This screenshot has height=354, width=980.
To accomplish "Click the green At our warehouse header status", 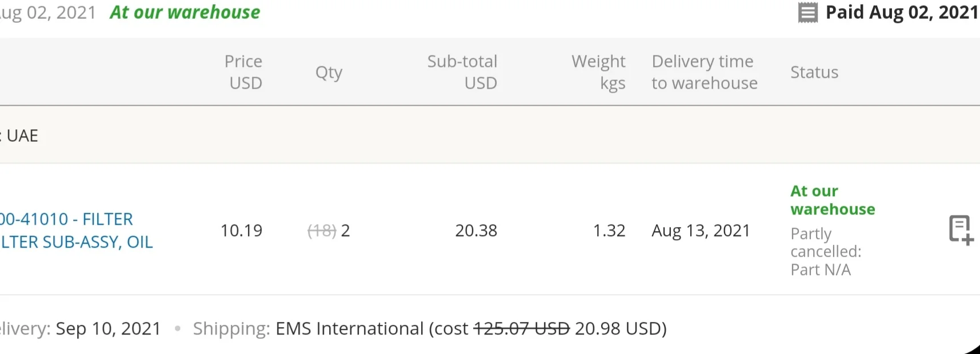I will (x=185, y=13).
